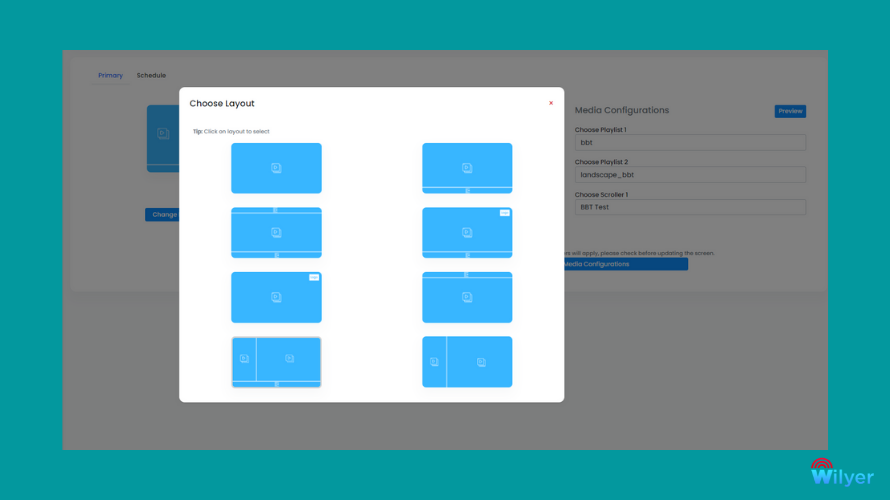Switch to the Schedule tab
The width and height of the screenshot is (890, 500).
[x=151, y=75]
